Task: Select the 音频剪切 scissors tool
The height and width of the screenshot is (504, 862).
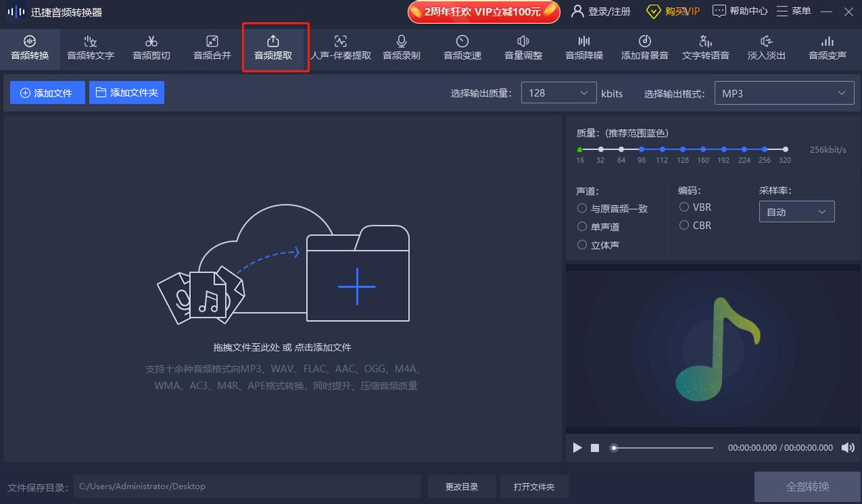Action: [x=151, y=47]
